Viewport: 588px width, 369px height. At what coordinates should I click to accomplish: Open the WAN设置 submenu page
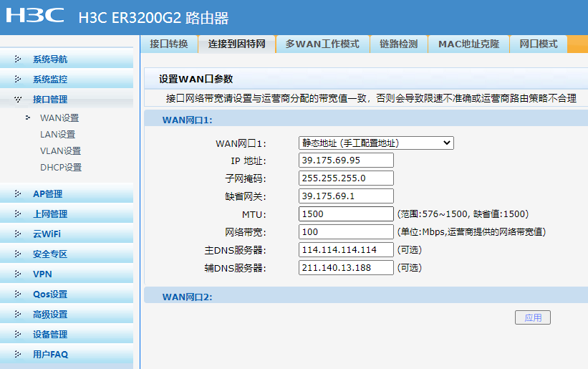click(59, 118)
